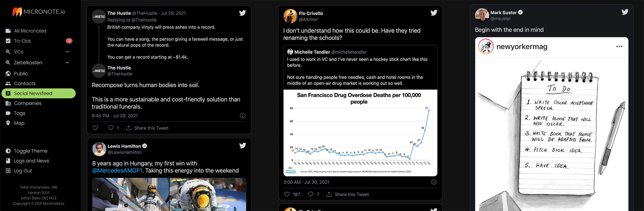Click the Log Out arrow icon
The image size is (644, 211).
pos(8,171)
